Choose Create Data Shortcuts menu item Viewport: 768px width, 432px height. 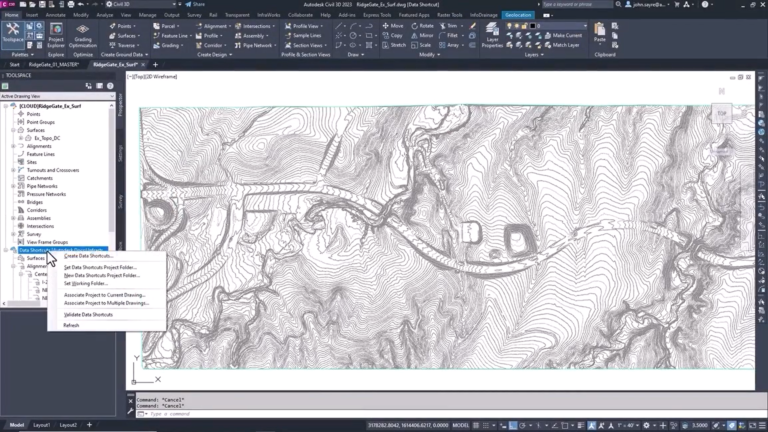pos(88,256)
